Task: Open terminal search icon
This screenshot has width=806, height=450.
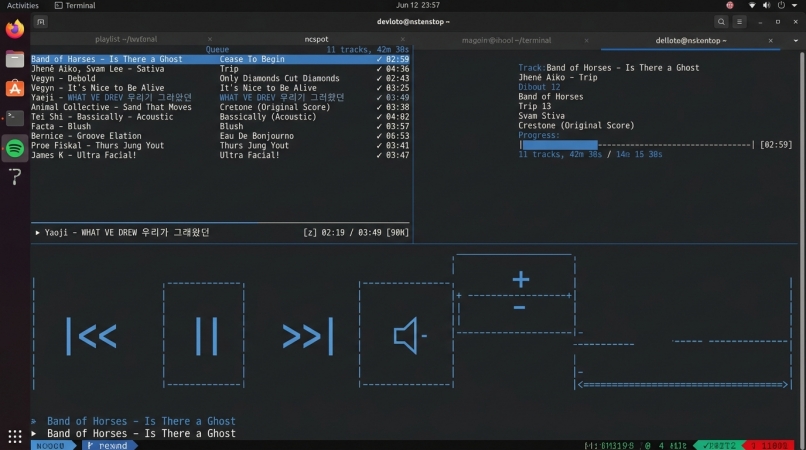Action: pyautogui.click(x=721, y=22)
